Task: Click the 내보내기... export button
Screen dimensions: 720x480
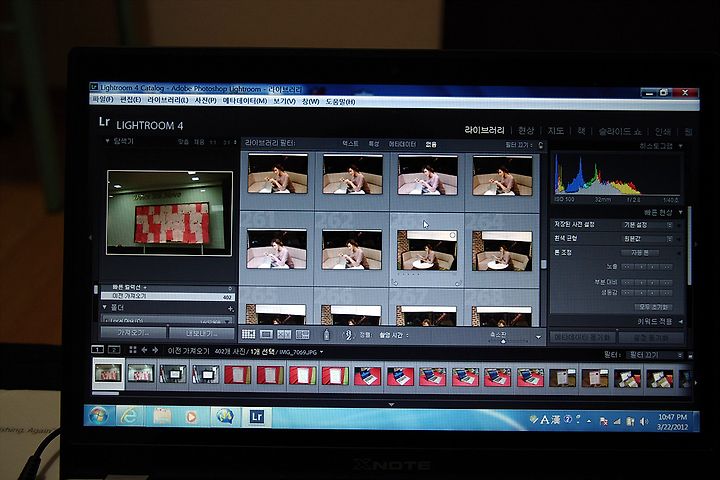Action: 201,333
